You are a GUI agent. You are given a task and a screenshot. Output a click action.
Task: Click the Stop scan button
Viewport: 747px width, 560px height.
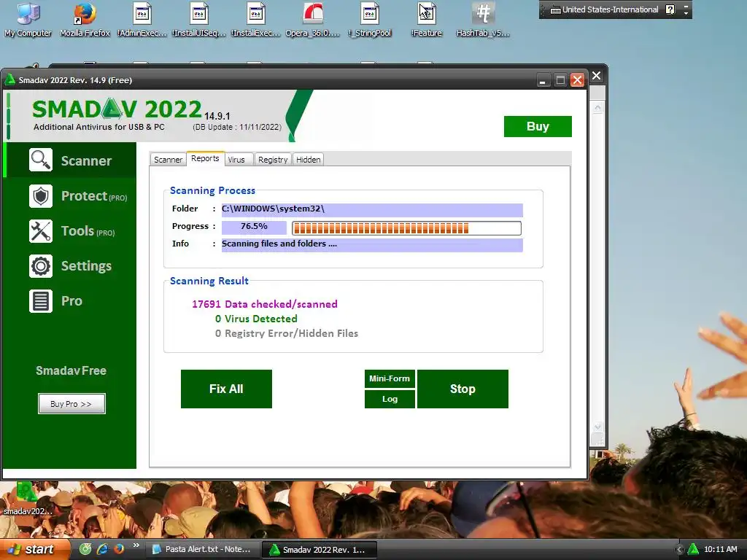click(x=462, y=389)
